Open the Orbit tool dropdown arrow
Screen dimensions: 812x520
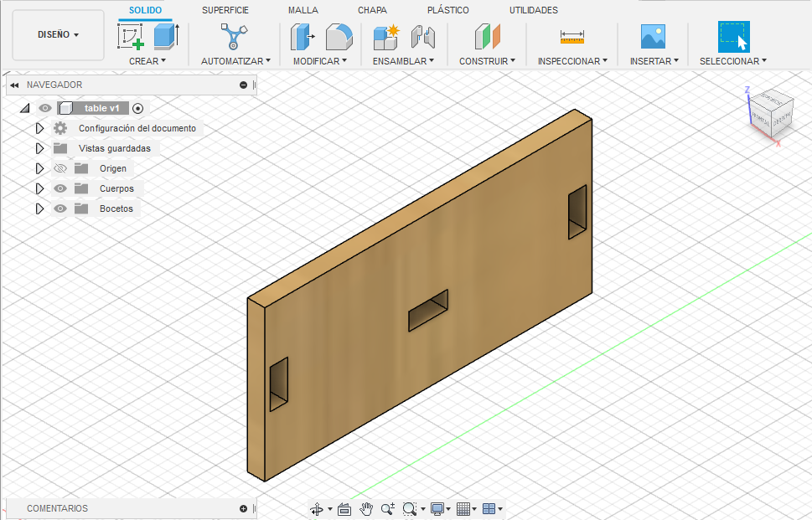click(x=330, y=509)
